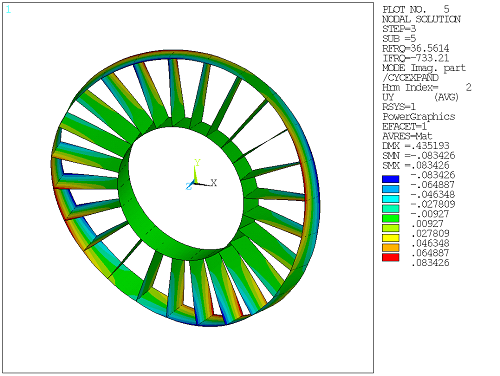The height and width of the screenshot is (376, 500).
Task: Click the window number 1 label
Action: tap(8, 10)
